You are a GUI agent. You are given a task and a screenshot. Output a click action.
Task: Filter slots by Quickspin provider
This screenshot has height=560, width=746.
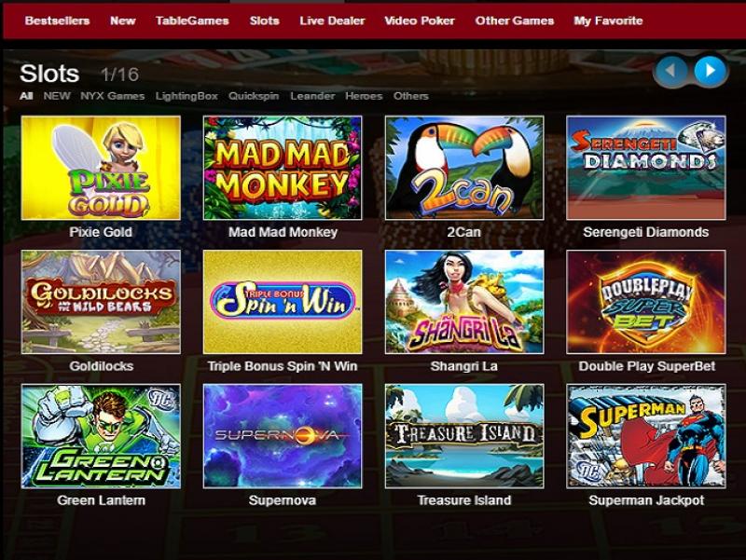tap(254, 96)
